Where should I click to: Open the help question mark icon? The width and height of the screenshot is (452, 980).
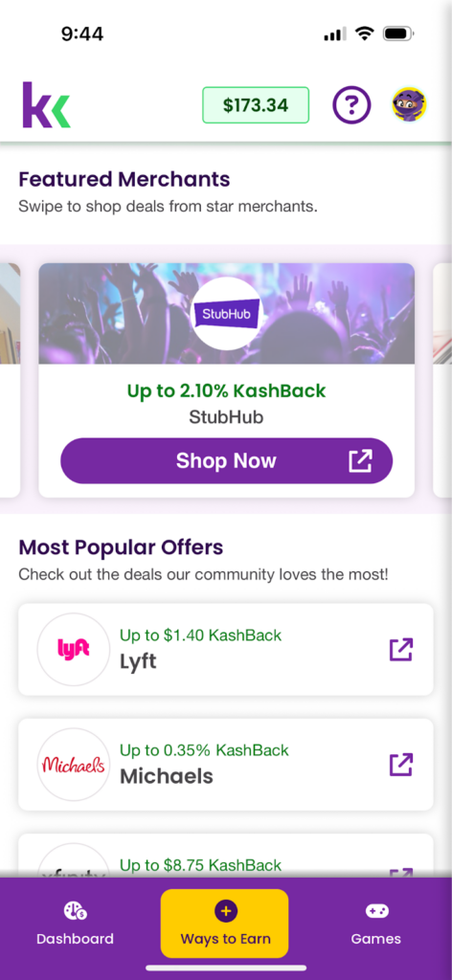[x=351, y=105]
